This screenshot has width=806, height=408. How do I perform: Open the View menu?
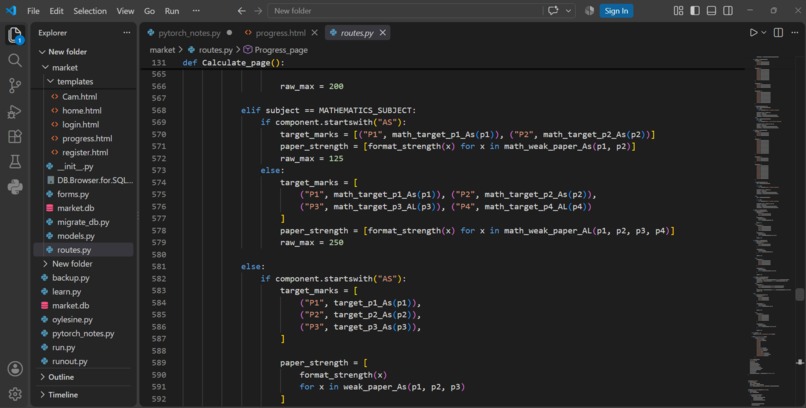125,11
